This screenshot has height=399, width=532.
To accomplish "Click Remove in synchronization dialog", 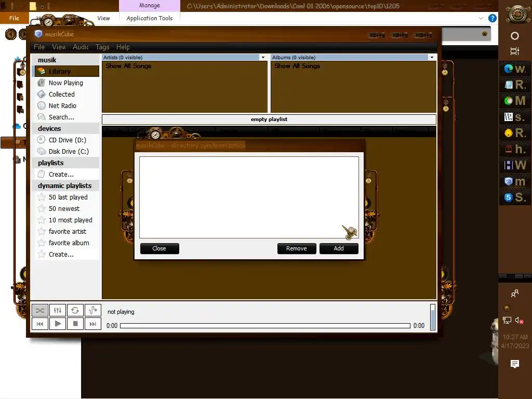I will tap(297, 248).
